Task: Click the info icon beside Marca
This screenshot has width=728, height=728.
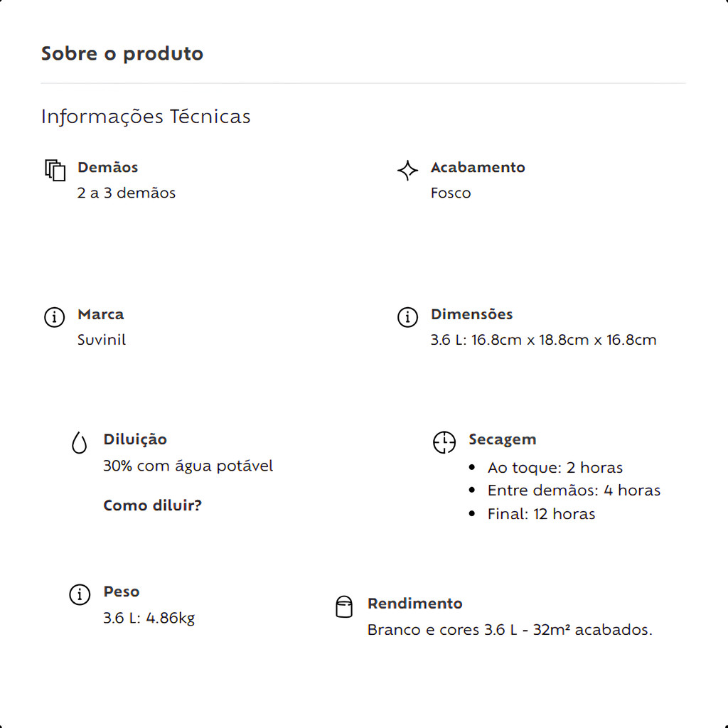Action: tap(55, 317)
